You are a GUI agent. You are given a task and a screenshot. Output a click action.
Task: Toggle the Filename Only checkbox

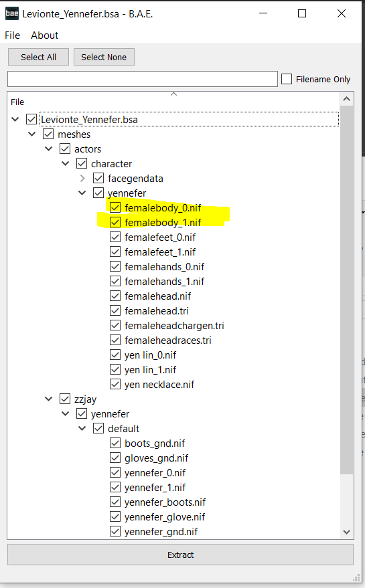coord(287,79)
